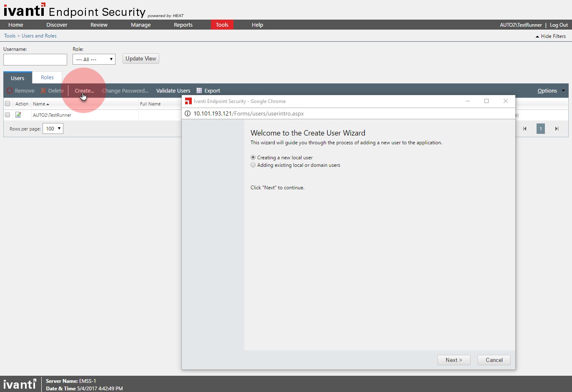Click the Date & Time footer text

point(84,388)
